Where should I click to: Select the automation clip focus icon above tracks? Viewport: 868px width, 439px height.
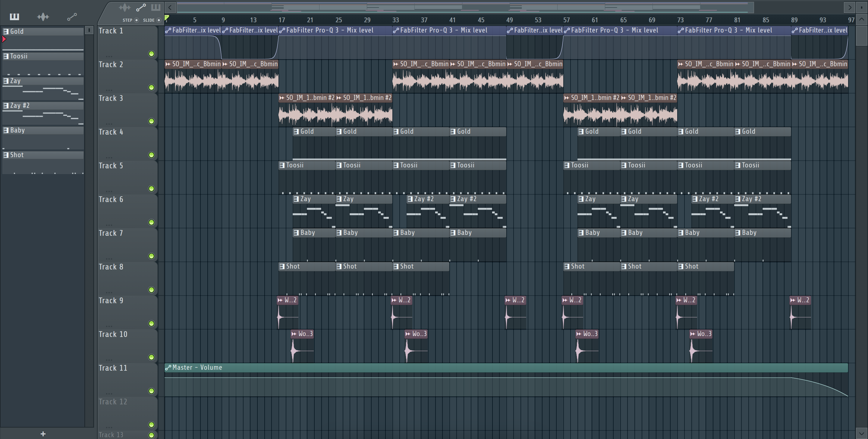click(141, 7)
